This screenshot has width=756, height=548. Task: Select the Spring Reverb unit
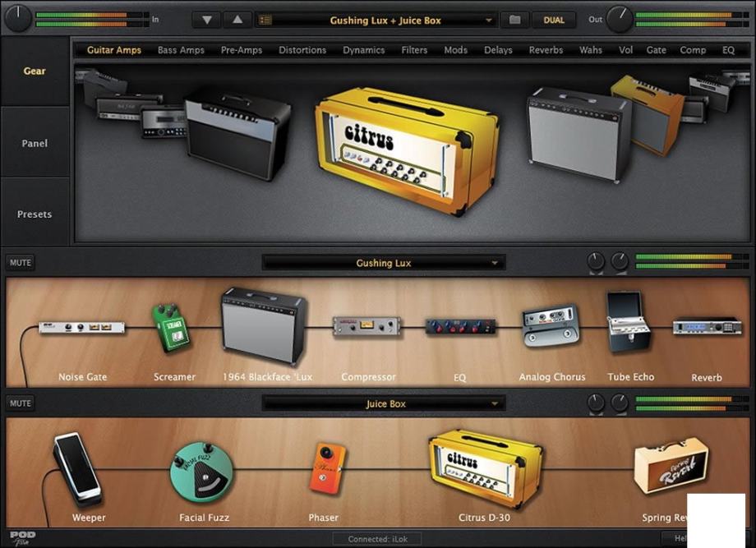pos(671,466)
